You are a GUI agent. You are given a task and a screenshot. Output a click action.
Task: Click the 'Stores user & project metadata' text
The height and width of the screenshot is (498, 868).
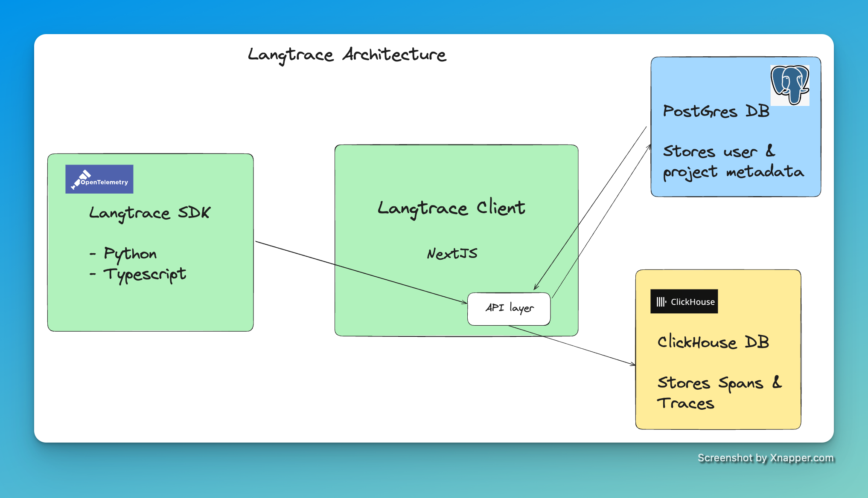tap(732, 162)
